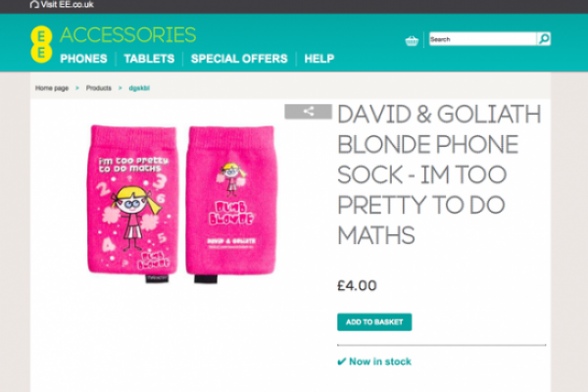Click the Visit EE.co.uk link
The height and width of the screenshot is (392, 588).
click(67, 5)
